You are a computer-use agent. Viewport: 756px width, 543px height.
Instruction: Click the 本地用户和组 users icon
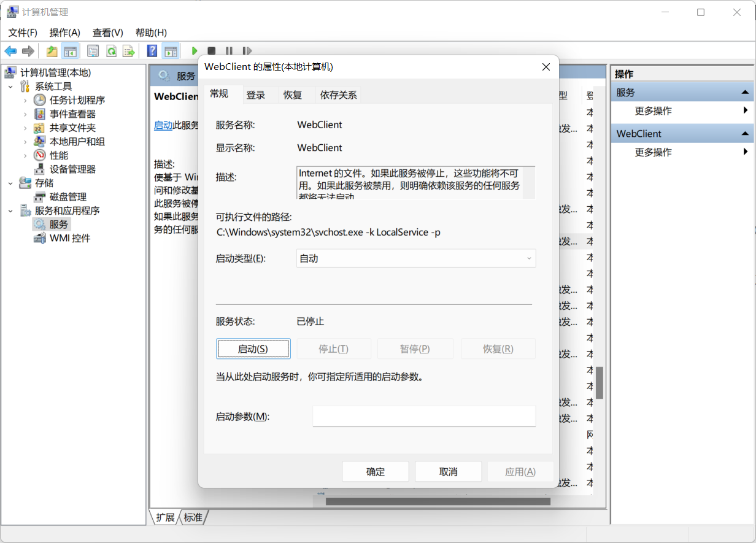[x=39, y=142]
